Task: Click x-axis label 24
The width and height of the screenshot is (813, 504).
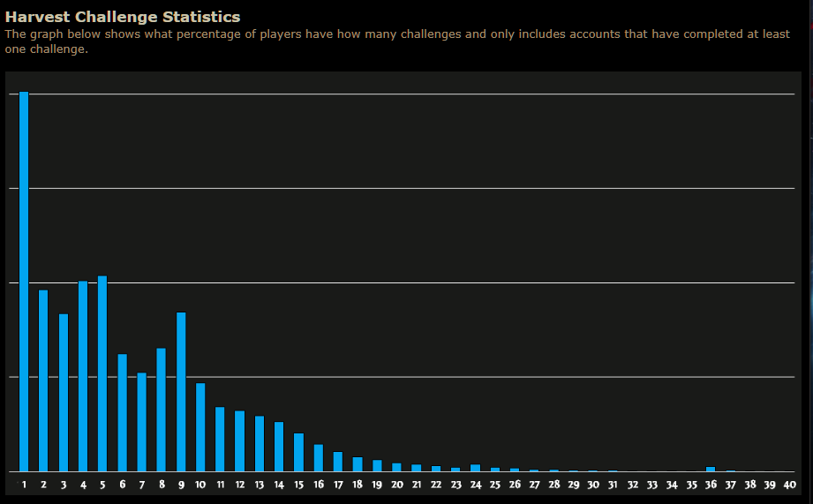Action: pos(476,485)
